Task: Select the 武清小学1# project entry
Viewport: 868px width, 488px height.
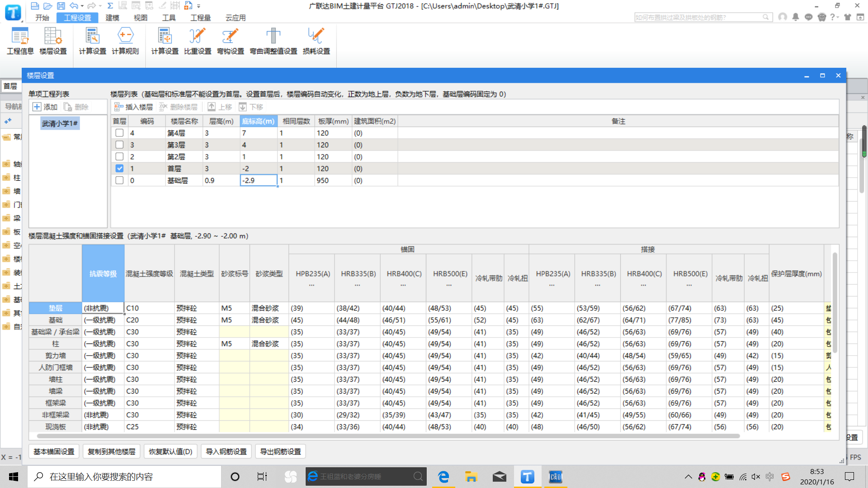Action: (x=60, y=123)
